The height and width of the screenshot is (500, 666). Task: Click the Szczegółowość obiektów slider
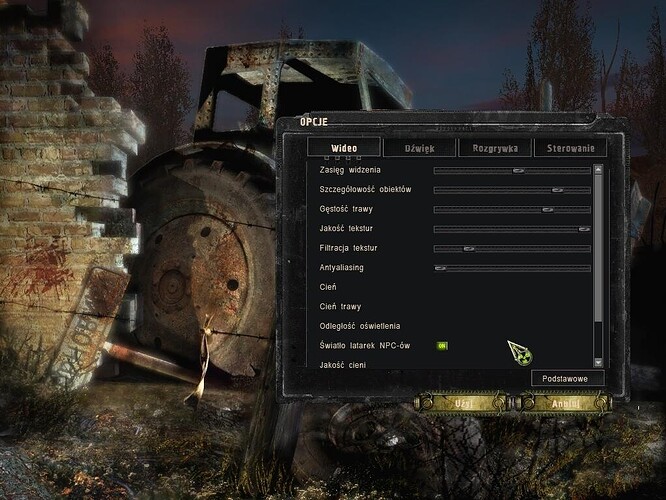click(x=512, y=190)
